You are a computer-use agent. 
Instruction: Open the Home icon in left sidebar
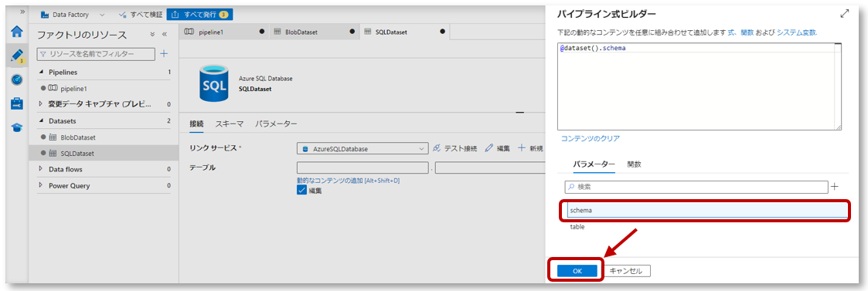(x=17, y=31)
